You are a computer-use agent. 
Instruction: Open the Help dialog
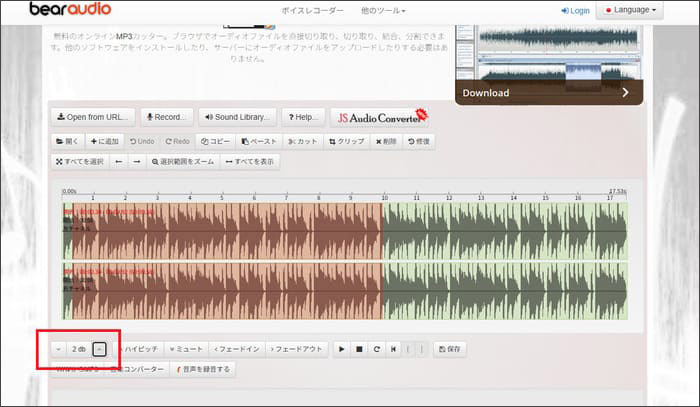tap(303, 117)
